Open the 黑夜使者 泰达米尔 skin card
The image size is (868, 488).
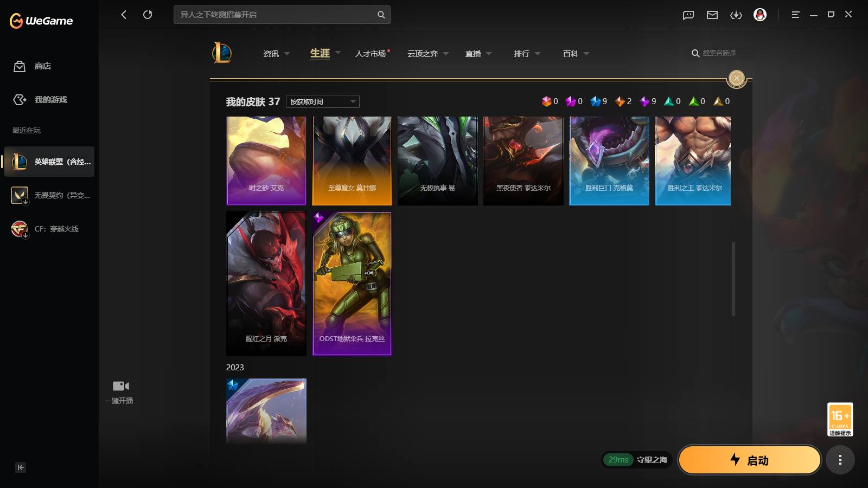click(523, 160)
